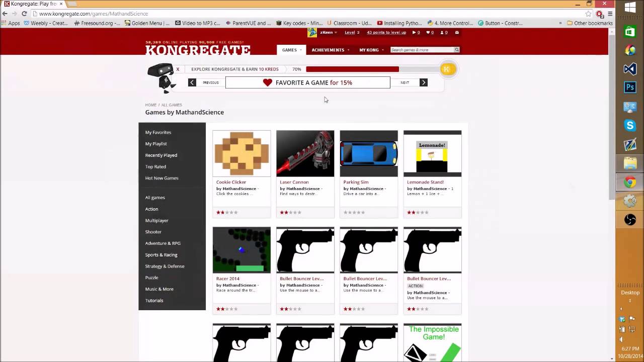Open the Weebly bookmark
The height and width of the screenshot is (362, 644).
point(46,23)
